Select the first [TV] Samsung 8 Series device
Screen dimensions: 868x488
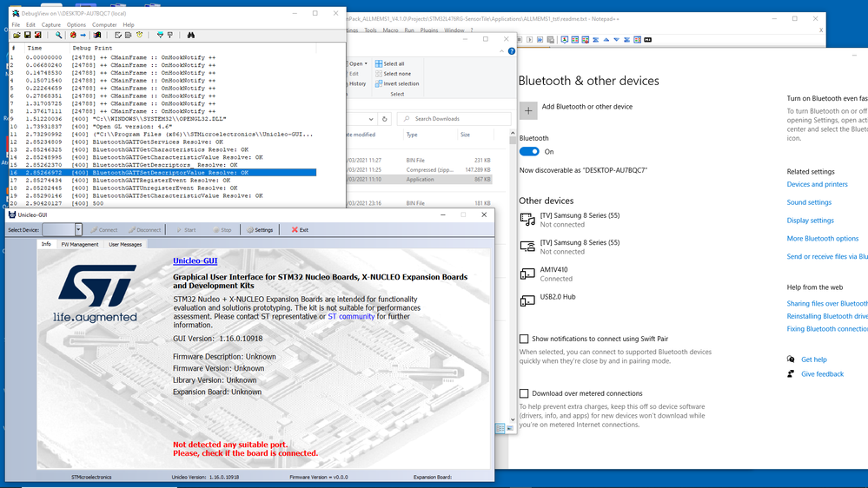coord(572,220)
